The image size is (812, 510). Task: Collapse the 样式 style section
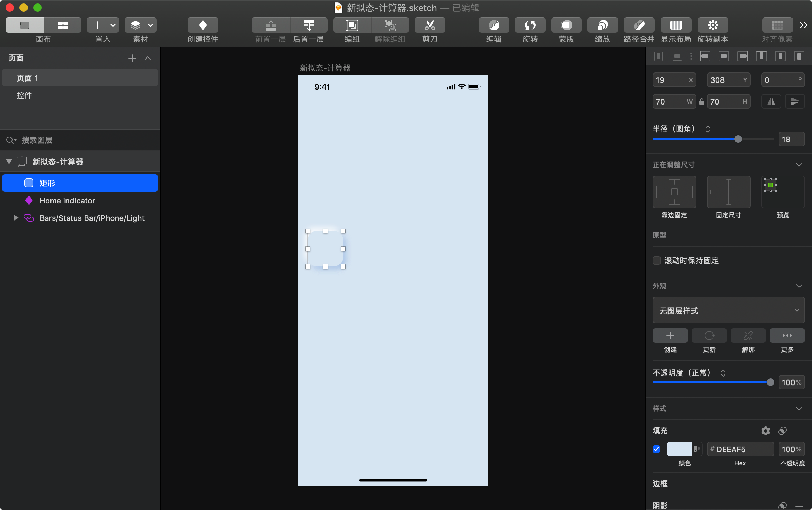coord(799,408)
